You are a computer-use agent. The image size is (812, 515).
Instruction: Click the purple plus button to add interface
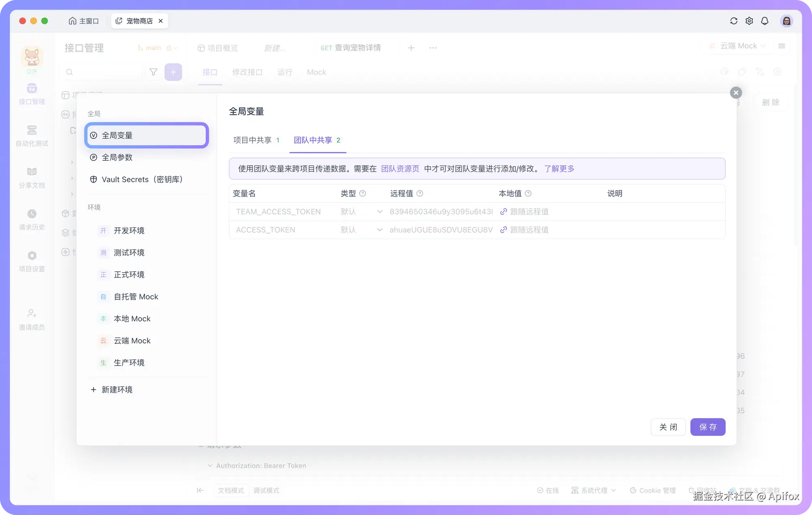pyautogui.click(x=173, y=72)
